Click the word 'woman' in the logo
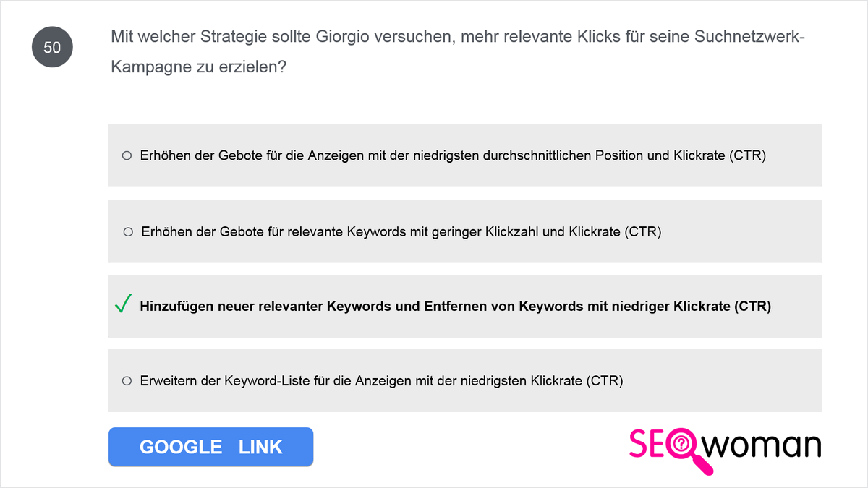The height and width of the screenshot is (488, 868). (764, 445)
